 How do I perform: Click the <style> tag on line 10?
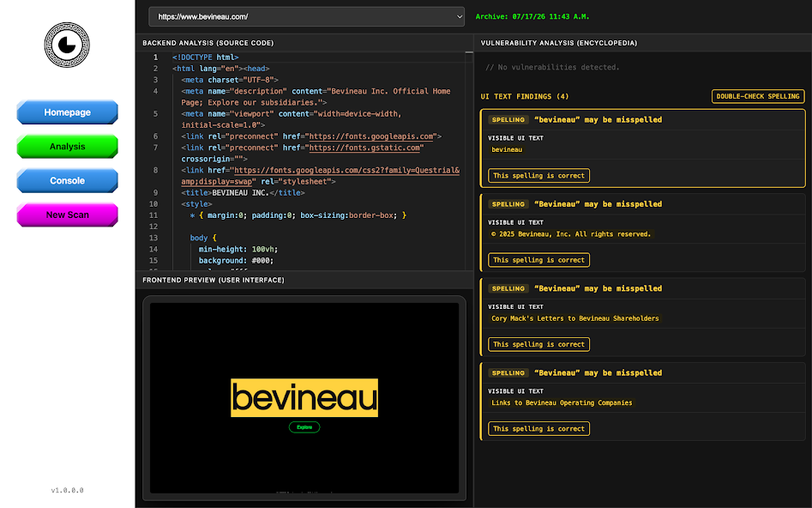[197, 204]
